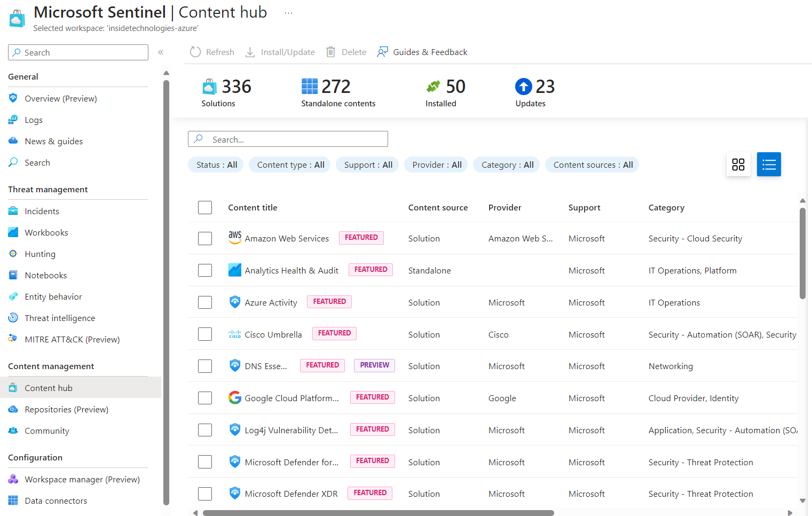Open the ellipsis more options menu

coord(288,13)
